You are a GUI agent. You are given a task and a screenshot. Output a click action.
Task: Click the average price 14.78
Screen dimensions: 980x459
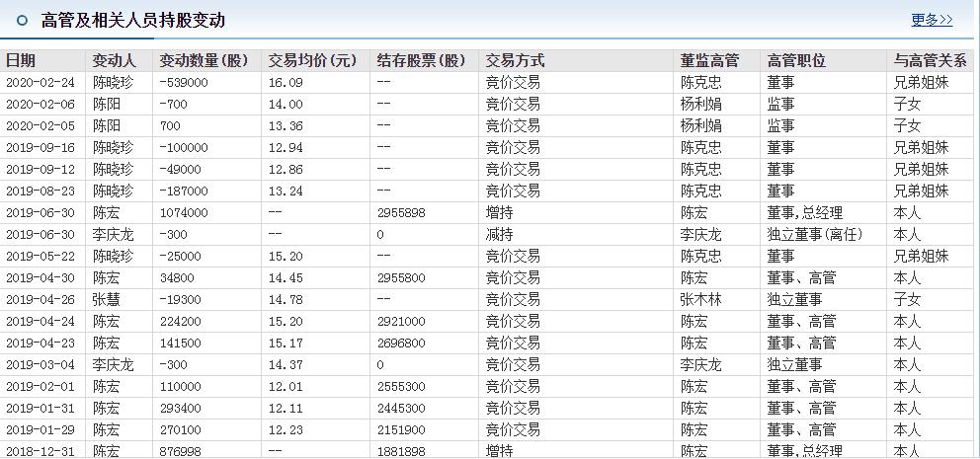pyautogui.click(x=286, y=300)
